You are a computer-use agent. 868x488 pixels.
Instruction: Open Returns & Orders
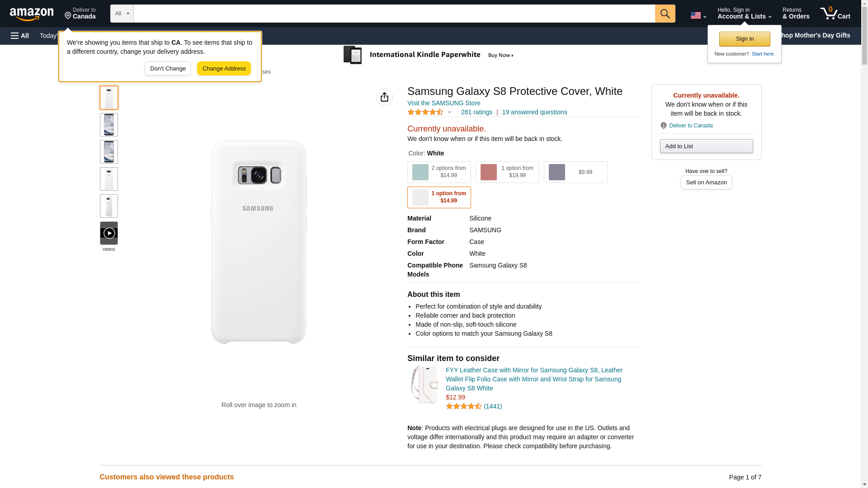click(x=796, y=14)
